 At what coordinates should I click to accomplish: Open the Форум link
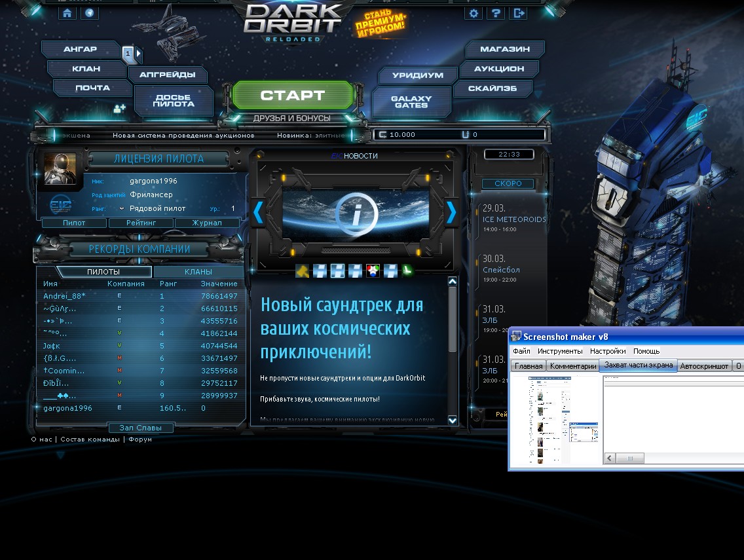pos(140,439)
